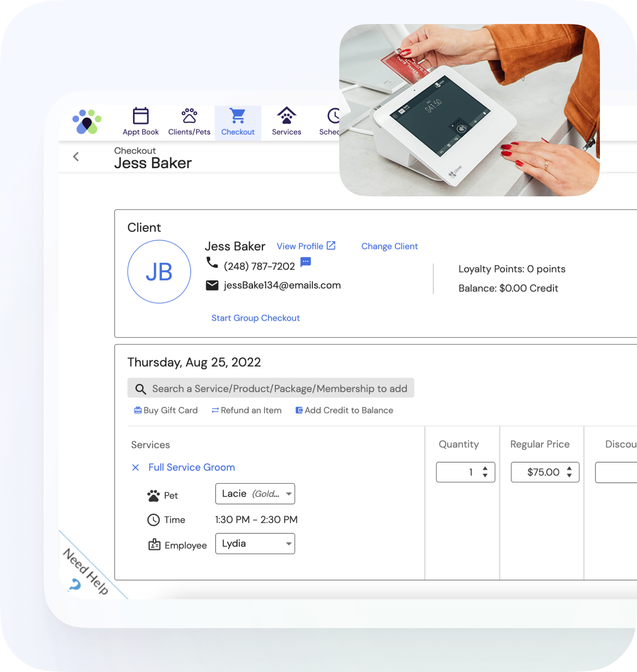
Task: Click the Checkout cart icon
Action: (x=238, y=116)
